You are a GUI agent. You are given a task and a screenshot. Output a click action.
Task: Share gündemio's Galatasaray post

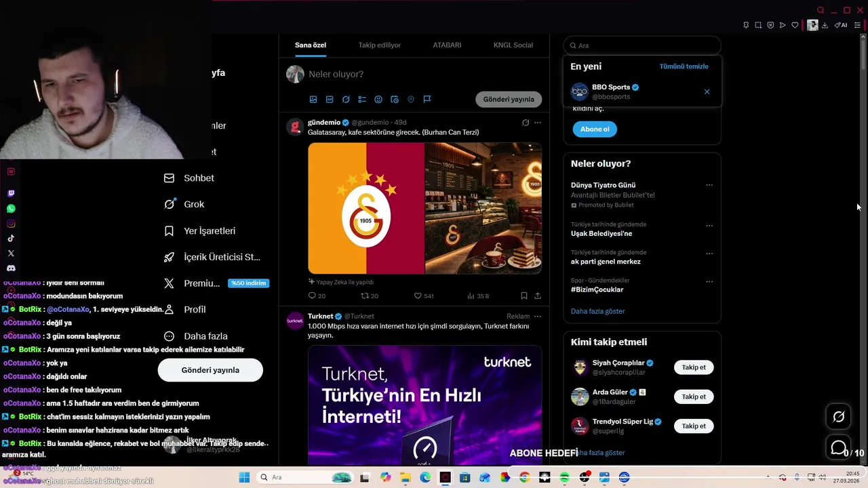[x=538, y=296]
